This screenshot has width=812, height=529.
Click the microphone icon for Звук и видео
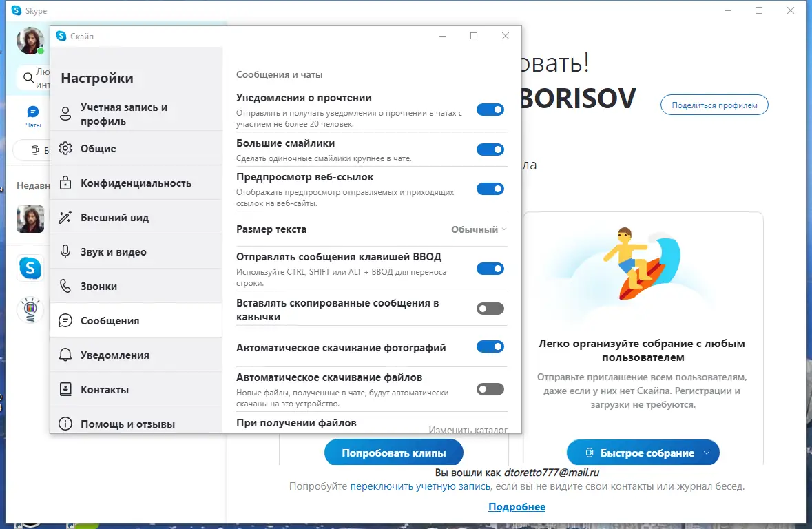(65, 251)
